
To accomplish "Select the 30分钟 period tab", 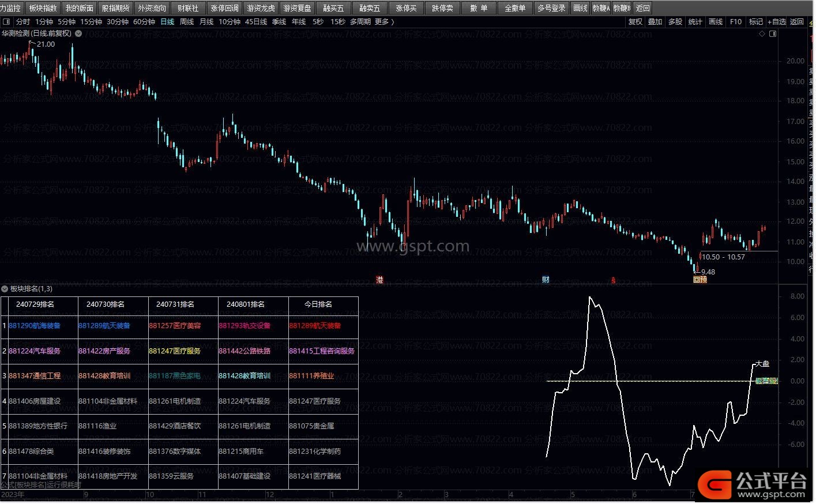I will point(118,22).
